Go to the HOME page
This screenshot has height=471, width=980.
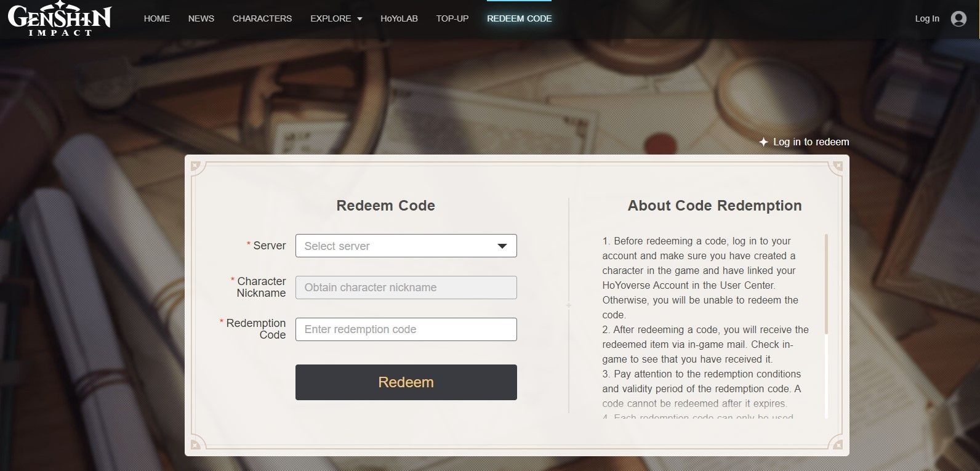pos(157,18)
